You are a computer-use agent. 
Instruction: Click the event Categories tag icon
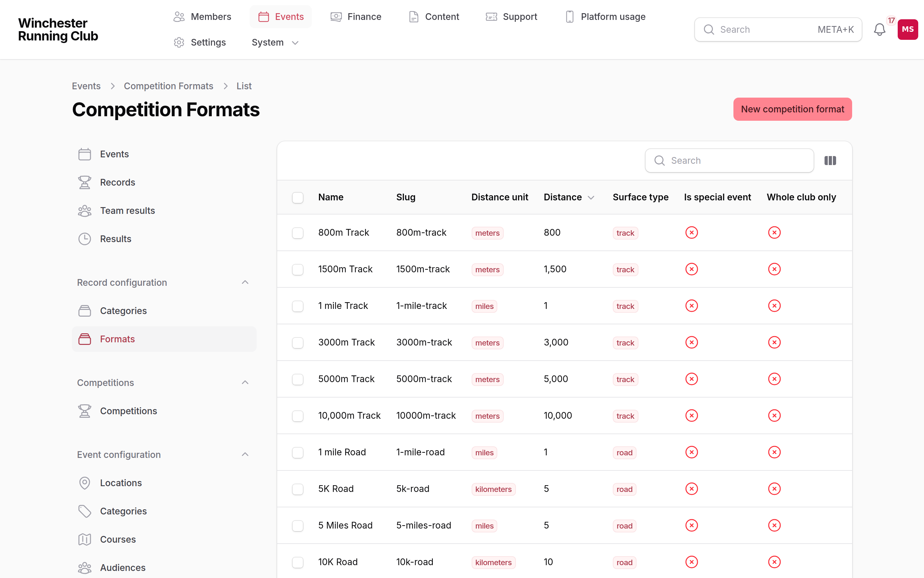[x=84, y=511]
